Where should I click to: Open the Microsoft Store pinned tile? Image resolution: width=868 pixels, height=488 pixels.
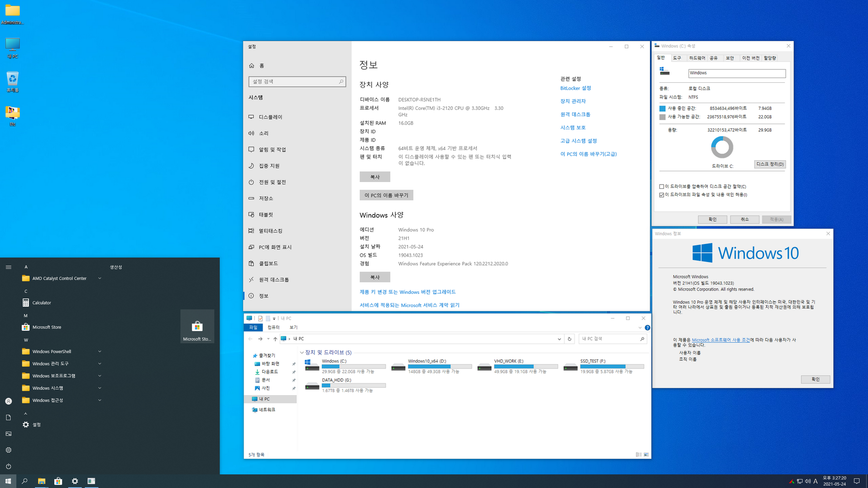tap(197, 326)
